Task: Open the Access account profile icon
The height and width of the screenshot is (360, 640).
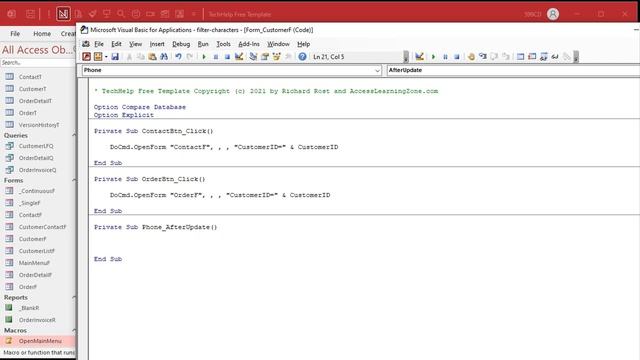Action: pos(553,14)
